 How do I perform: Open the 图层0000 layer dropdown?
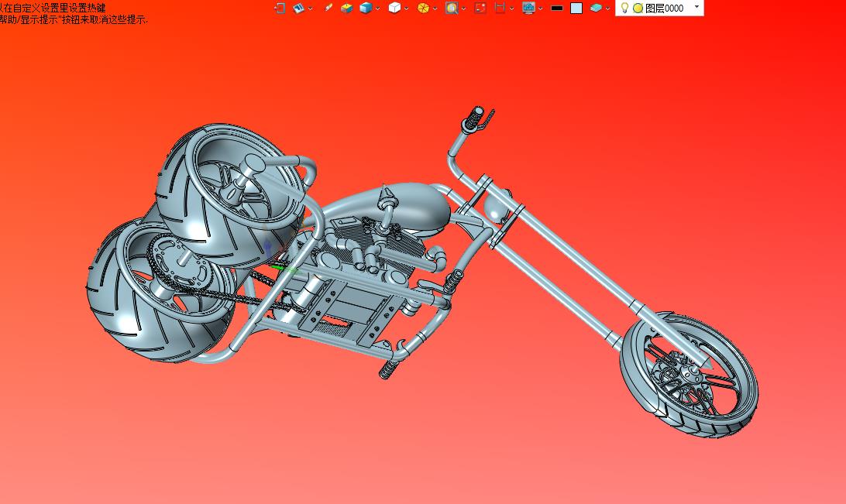click(x=696, y=8)
